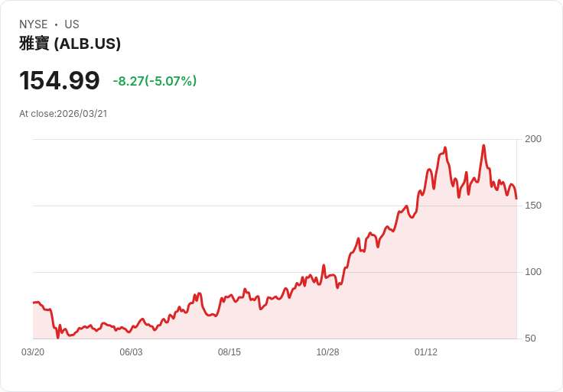This screenshot has height=392, width=563.
Task: Click the NYSE exchange label
Action: pyautogui.click(x=34, y=24)
